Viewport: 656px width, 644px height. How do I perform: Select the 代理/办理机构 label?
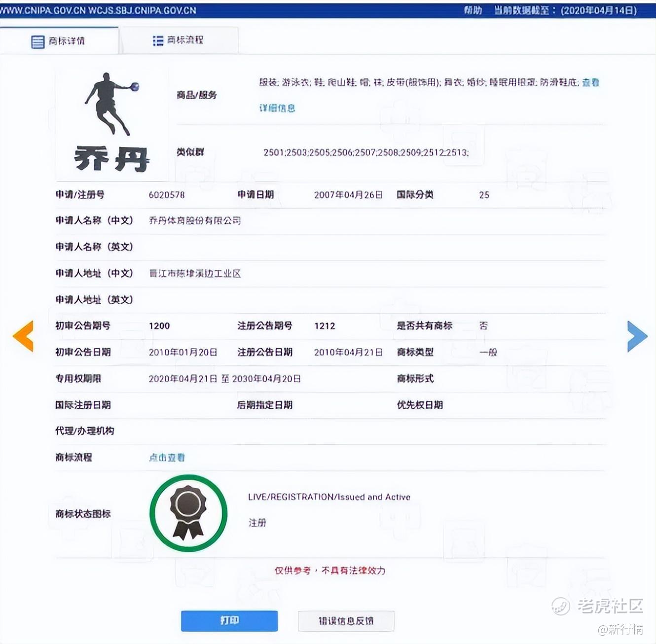(84, 430)
